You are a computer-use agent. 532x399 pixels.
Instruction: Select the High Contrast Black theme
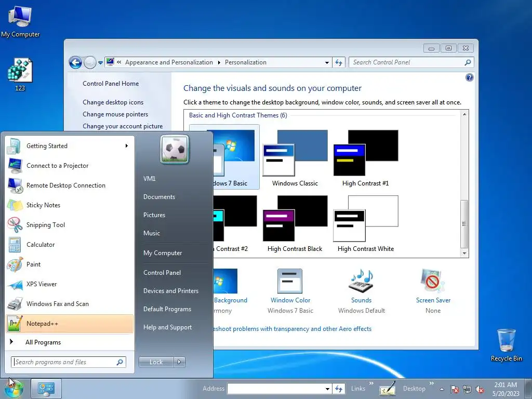295,224
